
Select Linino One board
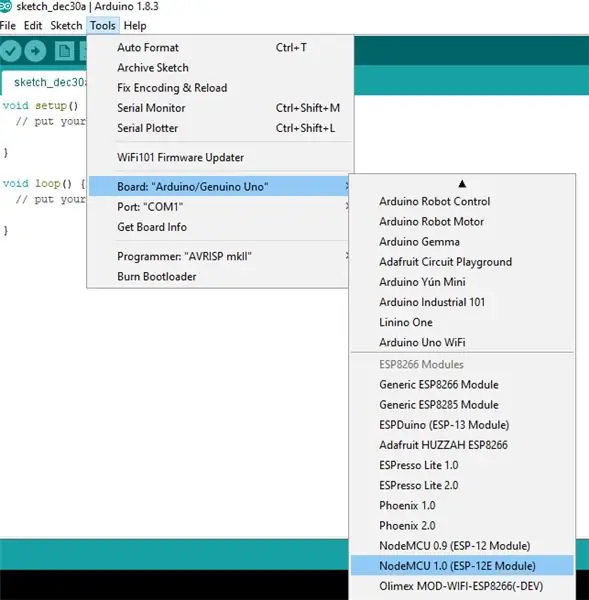(x=462, y=322)
